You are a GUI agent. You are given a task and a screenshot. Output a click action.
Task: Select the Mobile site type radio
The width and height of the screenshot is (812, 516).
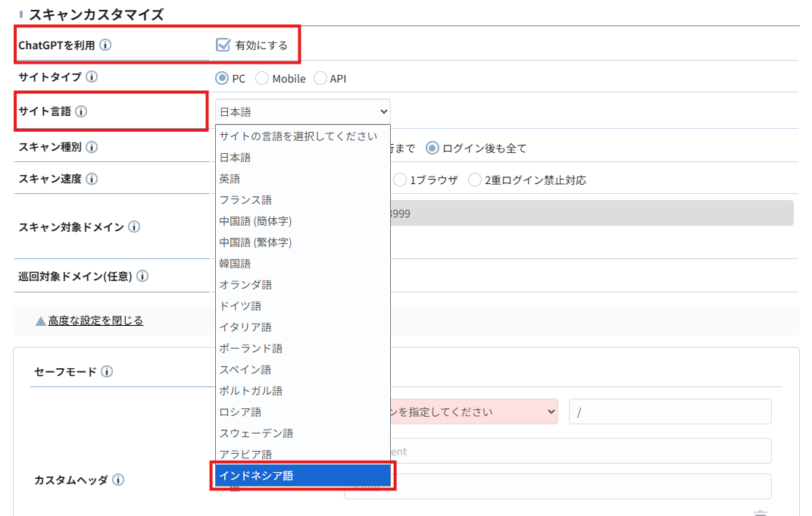click(x=262, y=78)
